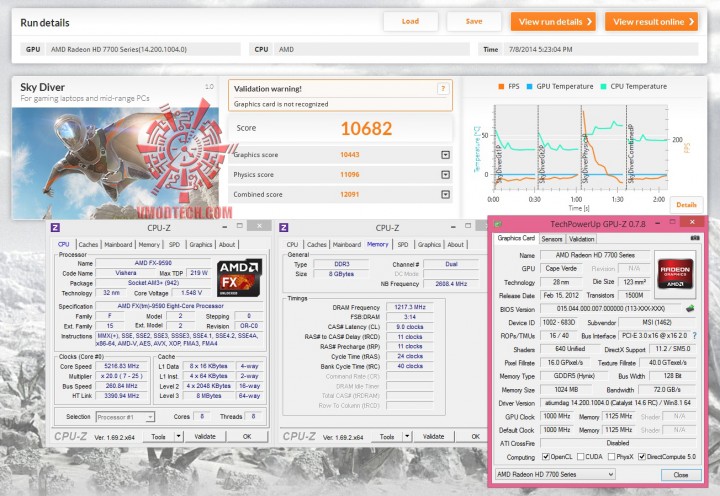Viewport: 720px width, 496px height.
Task: Click Validate button in left CPU-Z window
Action: click(205, 437)
